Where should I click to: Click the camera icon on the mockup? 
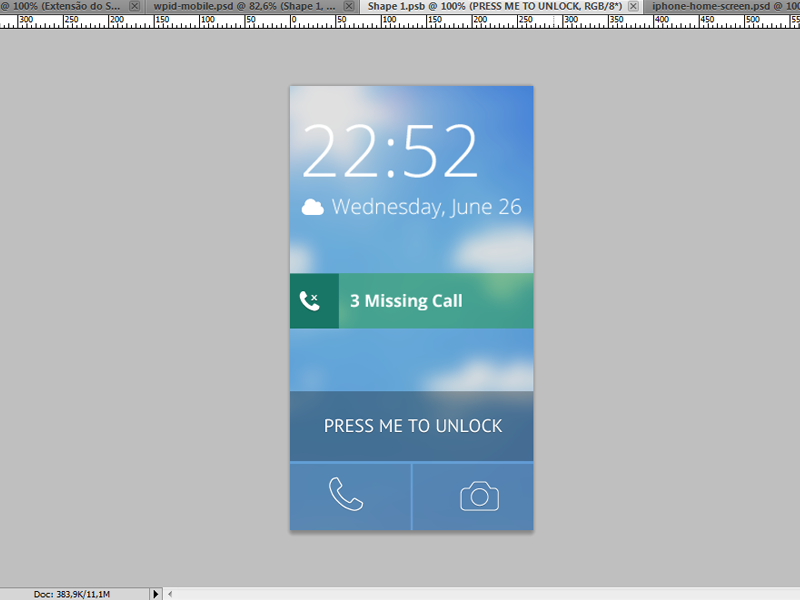480,496
